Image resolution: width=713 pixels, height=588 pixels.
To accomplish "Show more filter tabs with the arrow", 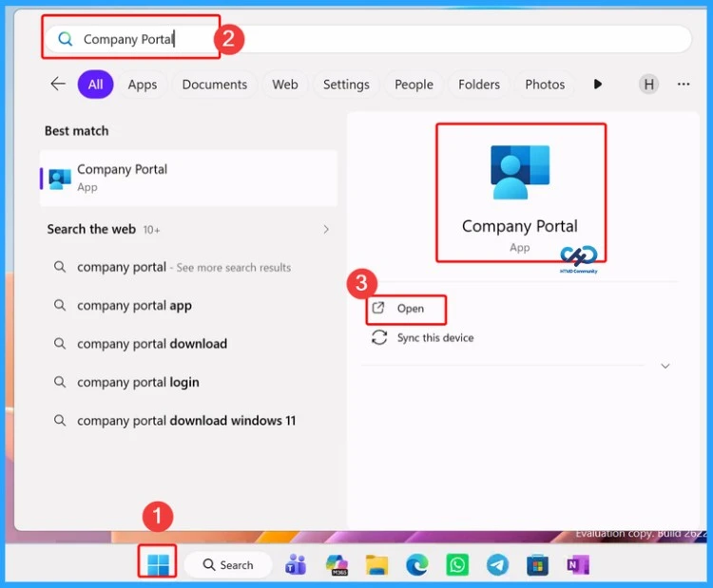I will pyautogui.click(x=598, y=84).
